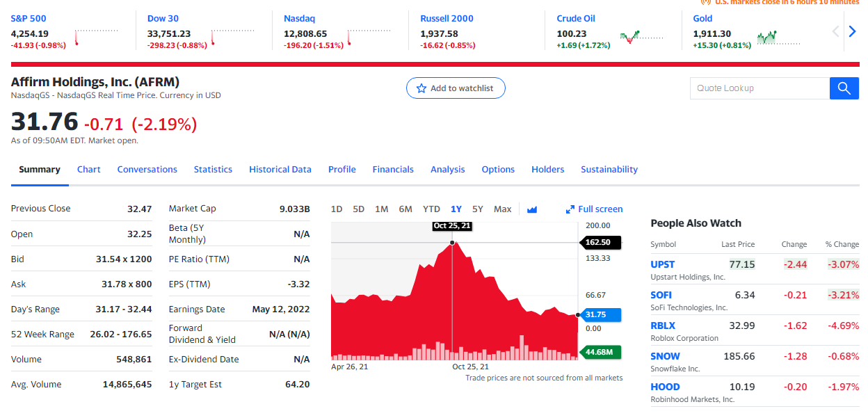Click the EPS (TTM) value -3.32
Image resolution: width=868 pixels, height=418 pixels.
click(299, 284)
